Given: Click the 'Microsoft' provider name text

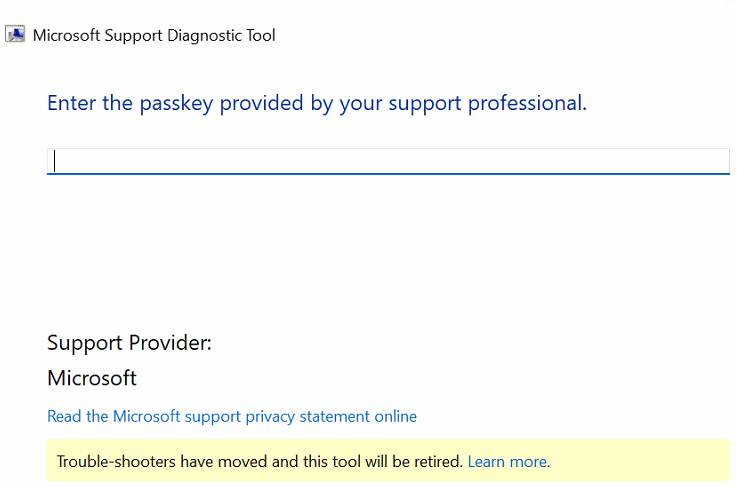Looking at the screenshot, I should point(92,378).
